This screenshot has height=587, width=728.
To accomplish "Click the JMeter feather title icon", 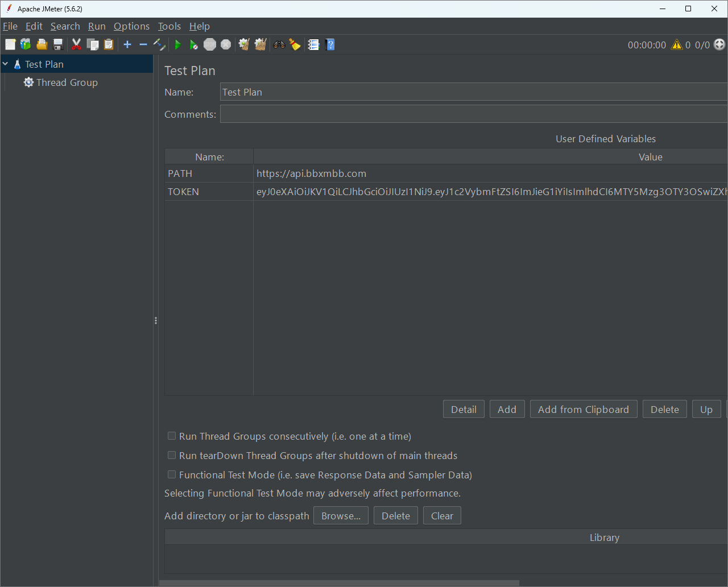I will [x=9, y=9].
